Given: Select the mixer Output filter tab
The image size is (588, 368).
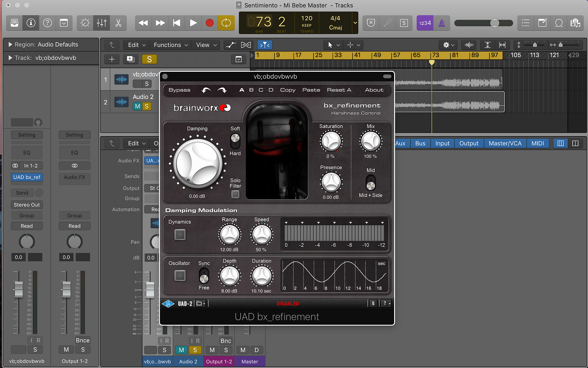Looking at the screenshot, I should pyautogui.click(x=469, y=143).
